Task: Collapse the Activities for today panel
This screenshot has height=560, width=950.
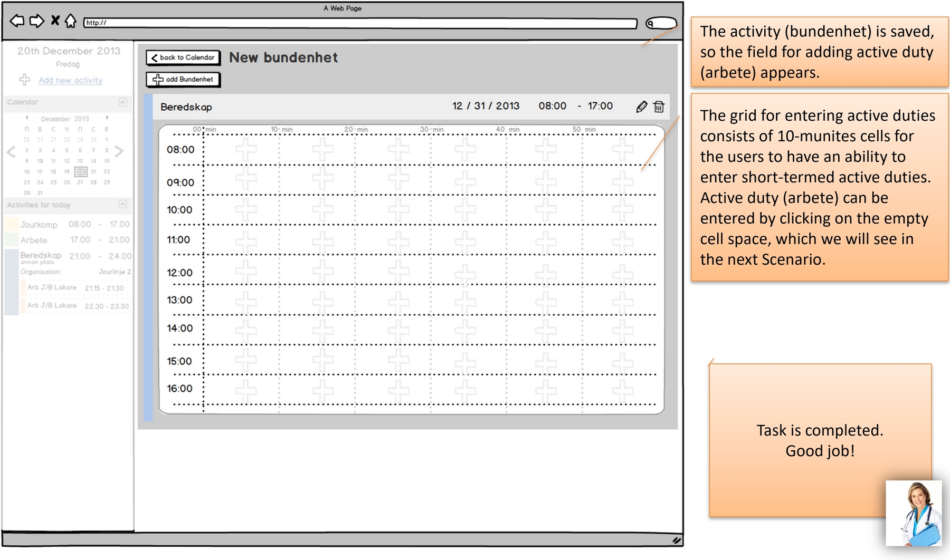Action: (122, 204)
